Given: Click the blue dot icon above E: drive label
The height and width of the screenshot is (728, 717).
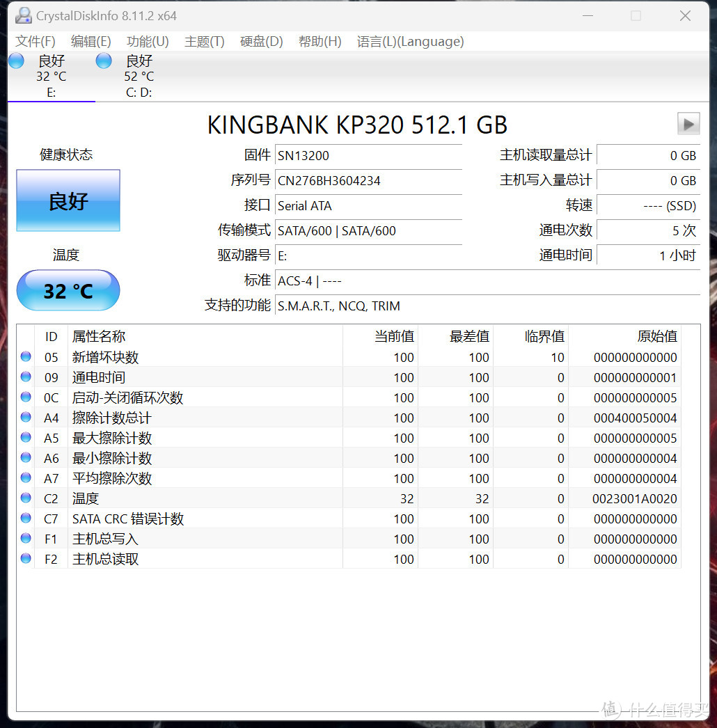Looking at the screenshot, I should pos(15,61).
